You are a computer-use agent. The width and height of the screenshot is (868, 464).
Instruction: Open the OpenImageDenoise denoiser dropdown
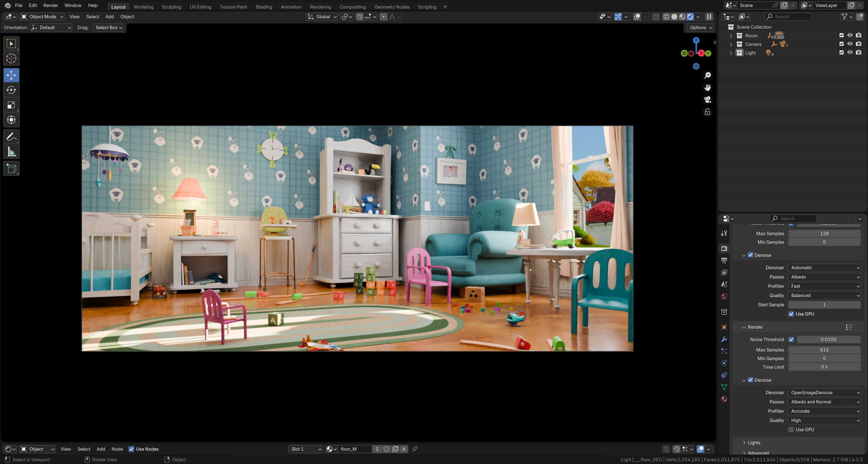pos(824,393)
